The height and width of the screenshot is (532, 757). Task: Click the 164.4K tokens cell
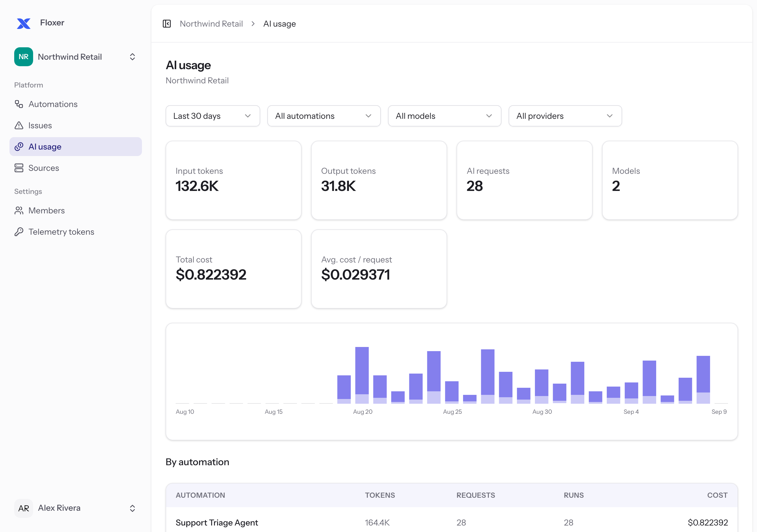click(x=377, y=523)
